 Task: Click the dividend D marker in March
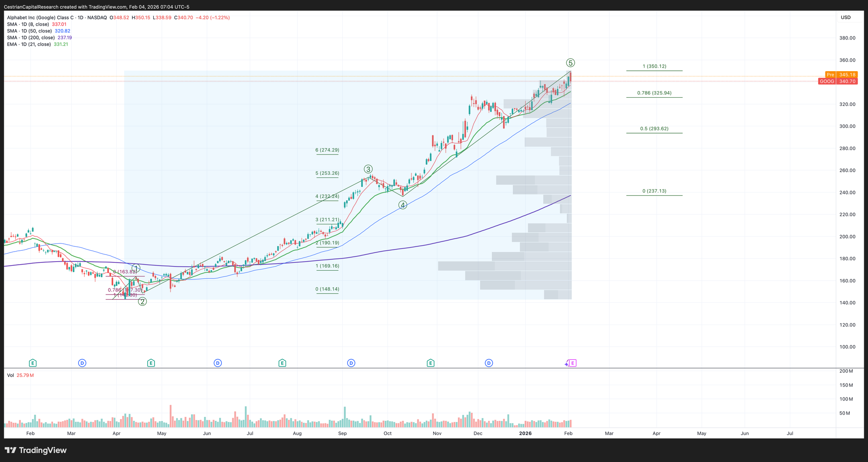[82, 363]
